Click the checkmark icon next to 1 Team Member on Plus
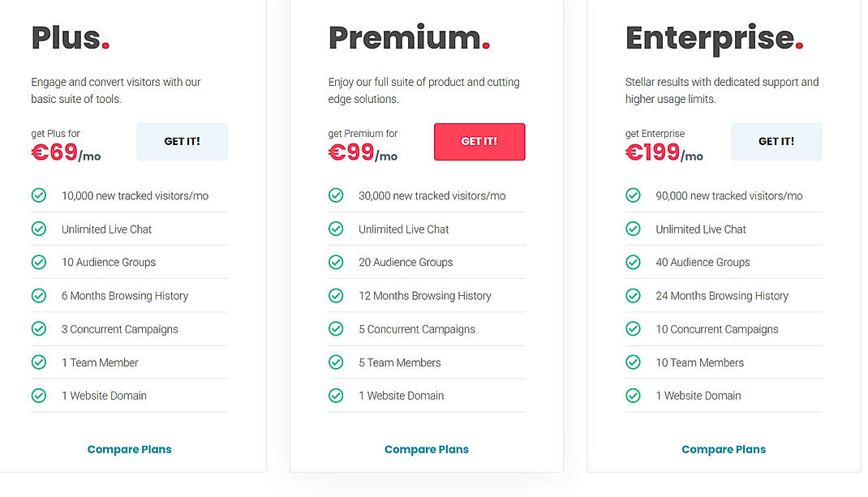The width and height of the screenshot is (868, 497). [39, 362]
